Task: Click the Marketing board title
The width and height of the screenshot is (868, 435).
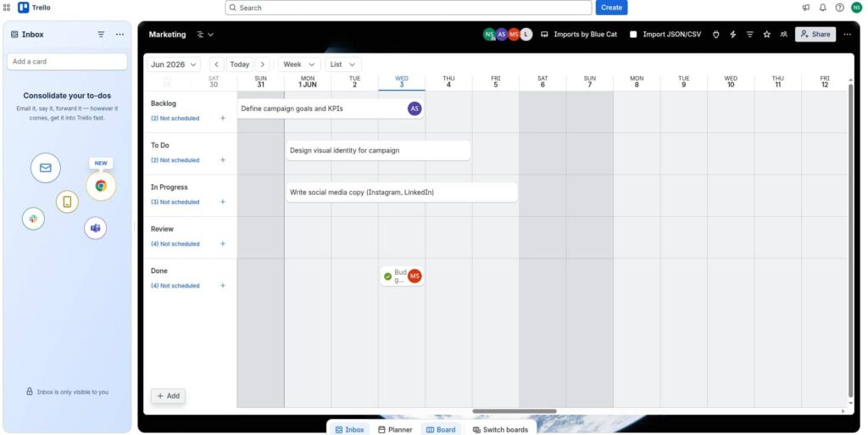Action: [x=167, y=34]
